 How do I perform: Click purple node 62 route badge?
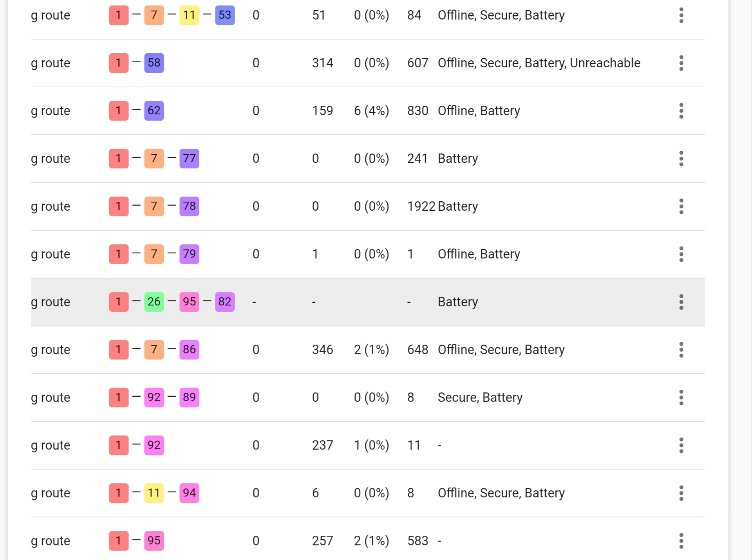point(154,111)
